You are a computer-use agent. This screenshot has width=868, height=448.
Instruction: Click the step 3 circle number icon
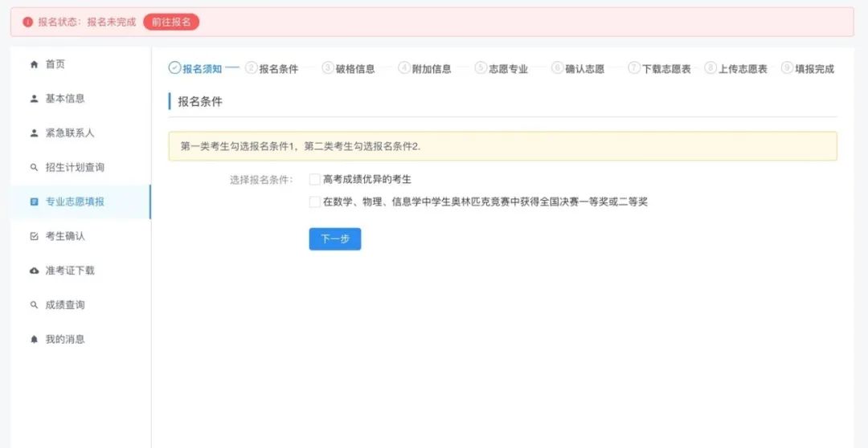(328, 68)
